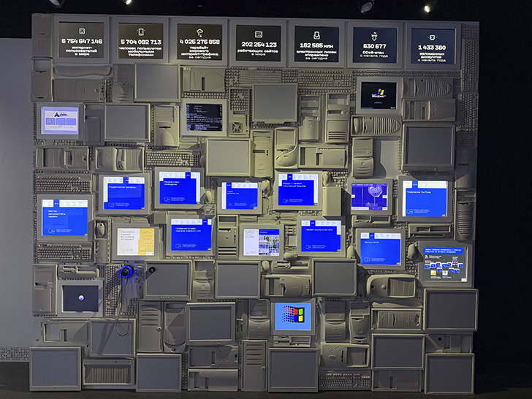Click the yellow blueprint slide monitor
532x399 pixels.
(x=136, y=242)
